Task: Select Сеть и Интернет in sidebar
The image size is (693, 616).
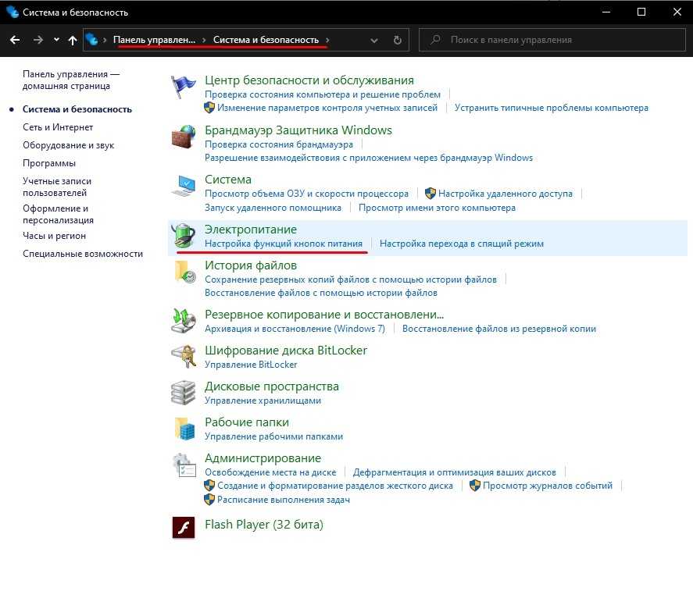Action: click(58, 127)
